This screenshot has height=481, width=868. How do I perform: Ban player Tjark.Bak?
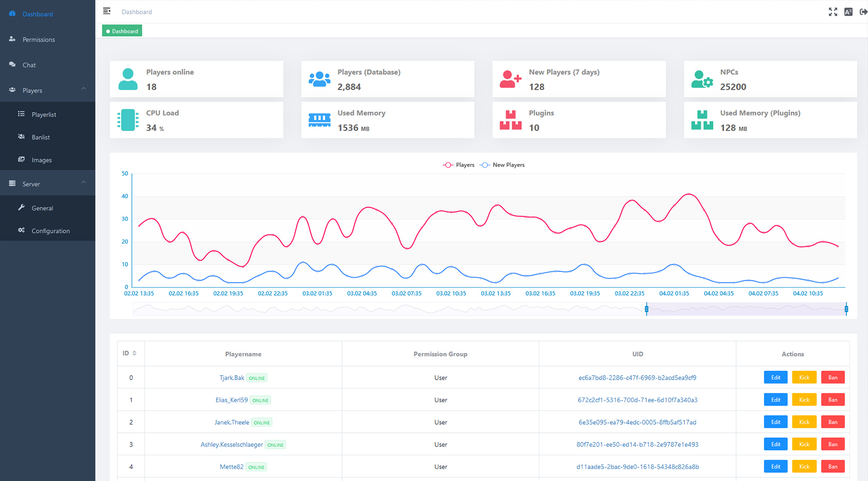832,378
